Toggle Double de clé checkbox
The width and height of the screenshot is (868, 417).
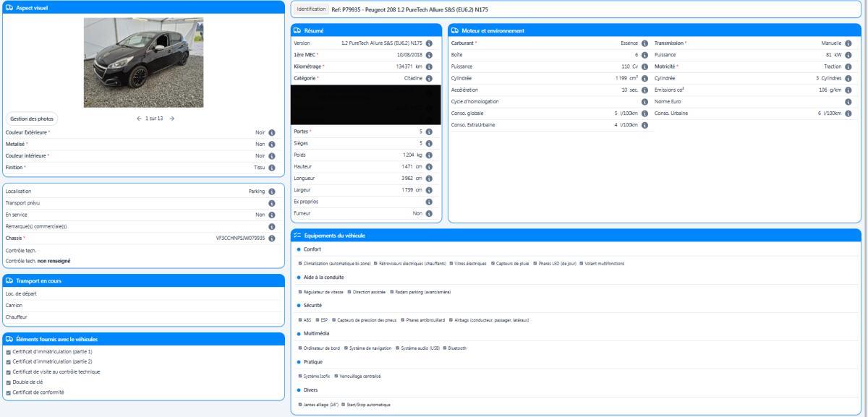(x=8, y=382)
